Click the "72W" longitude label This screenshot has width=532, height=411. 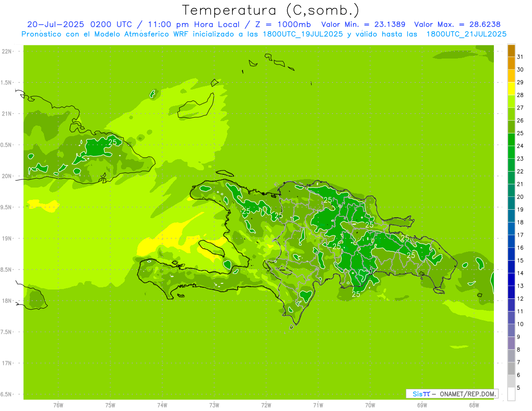tap(266, 406)
